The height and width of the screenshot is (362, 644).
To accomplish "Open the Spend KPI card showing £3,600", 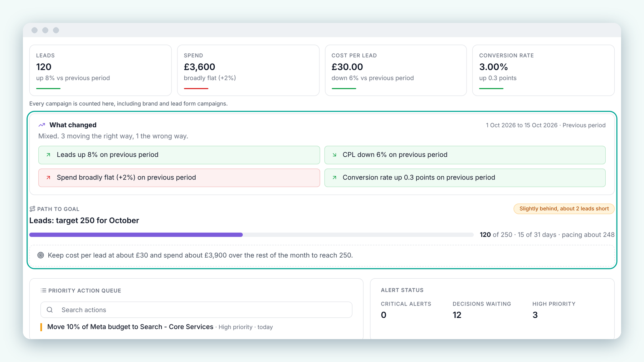I will click(x=248, y=70).
